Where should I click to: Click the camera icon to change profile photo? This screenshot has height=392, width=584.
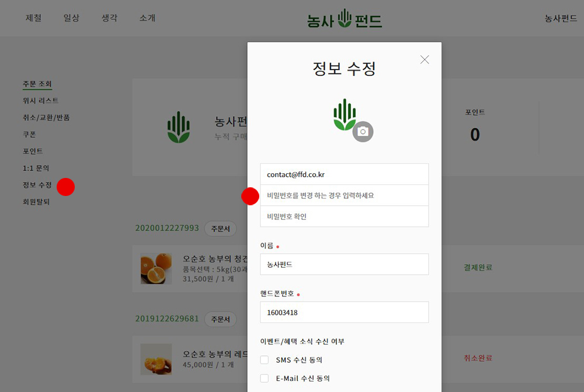[x=363, y=132]
